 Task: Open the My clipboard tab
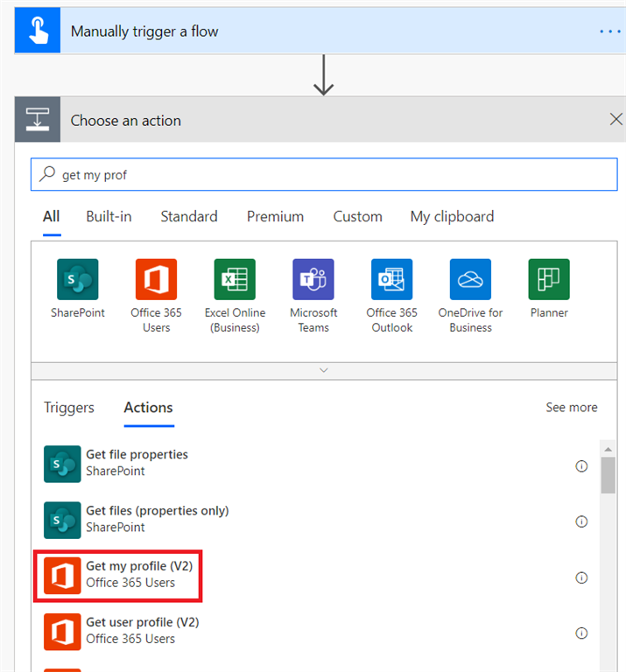click(452, 217)
